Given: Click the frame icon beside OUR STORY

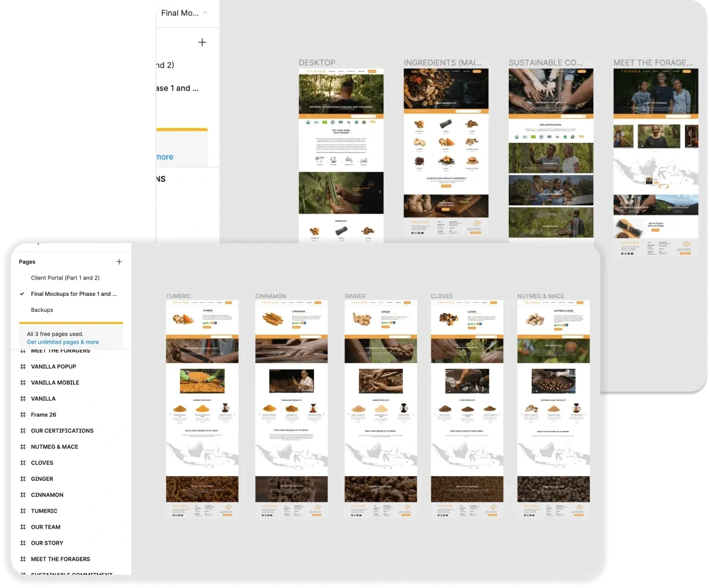Looking at the screenshot, I should point(23,543).
